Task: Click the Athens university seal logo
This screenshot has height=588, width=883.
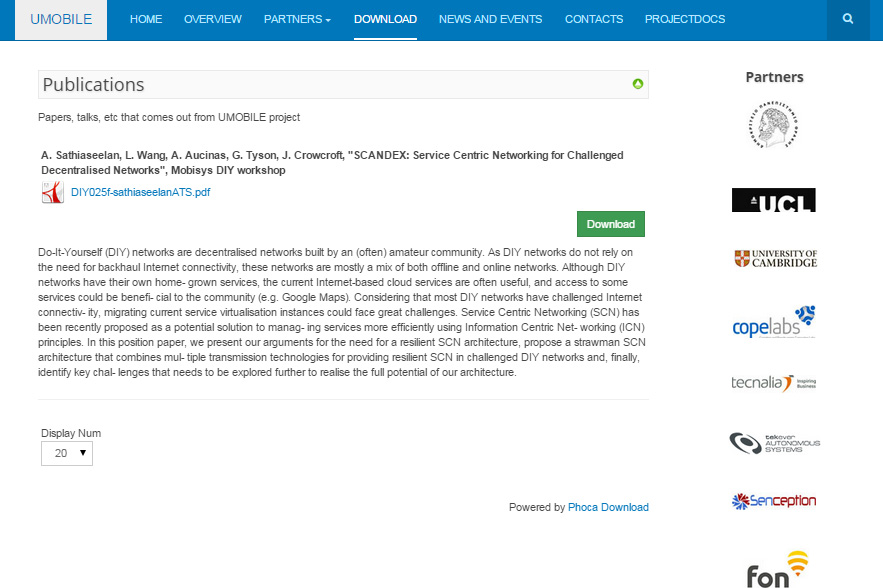Action: [774, 124]
